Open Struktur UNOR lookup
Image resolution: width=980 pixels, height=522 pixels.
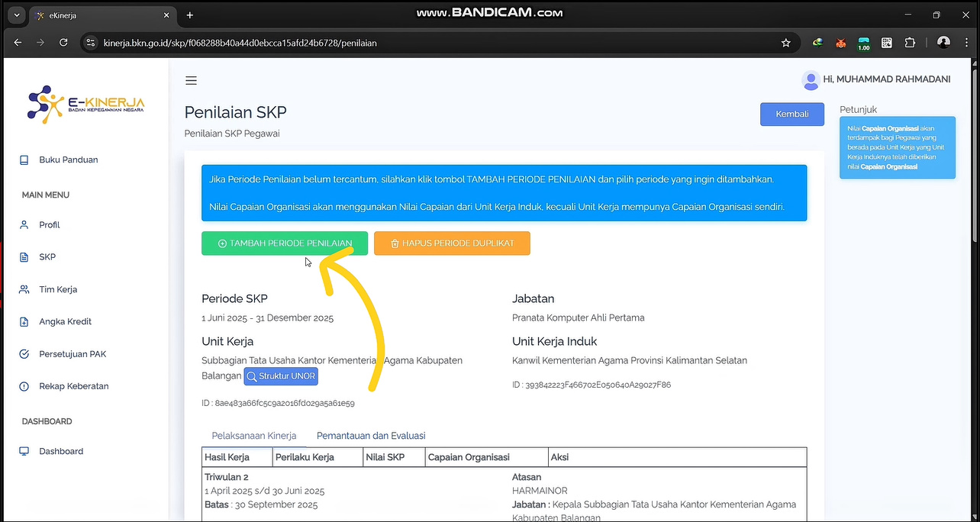[281, 376]
